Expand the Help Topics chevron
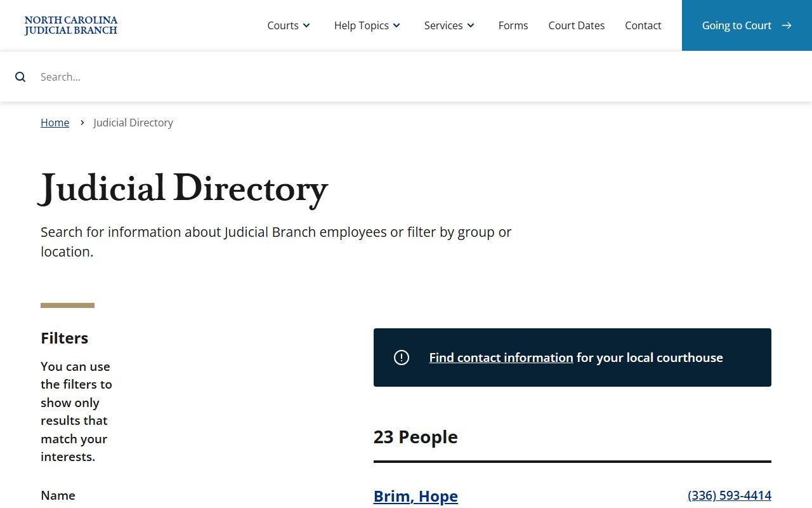This screenshot has width=812, height=508. [396, 25]
